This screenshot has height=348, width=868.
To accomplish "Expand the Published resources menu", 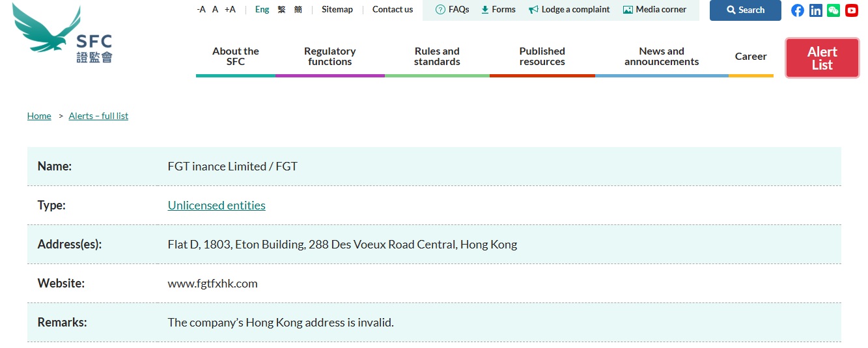I will [542, 57].
